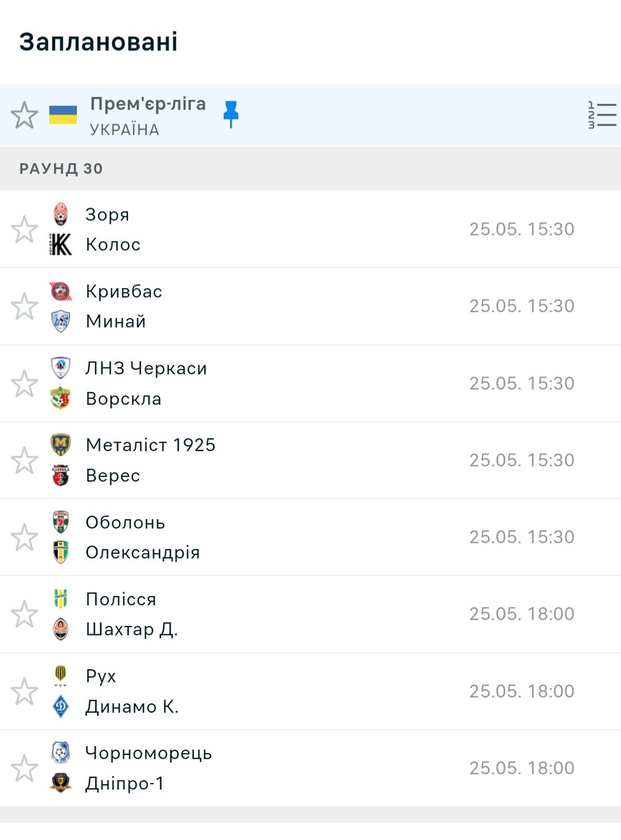Open the Прем'єр-ліга league page

tap(148, 104)
